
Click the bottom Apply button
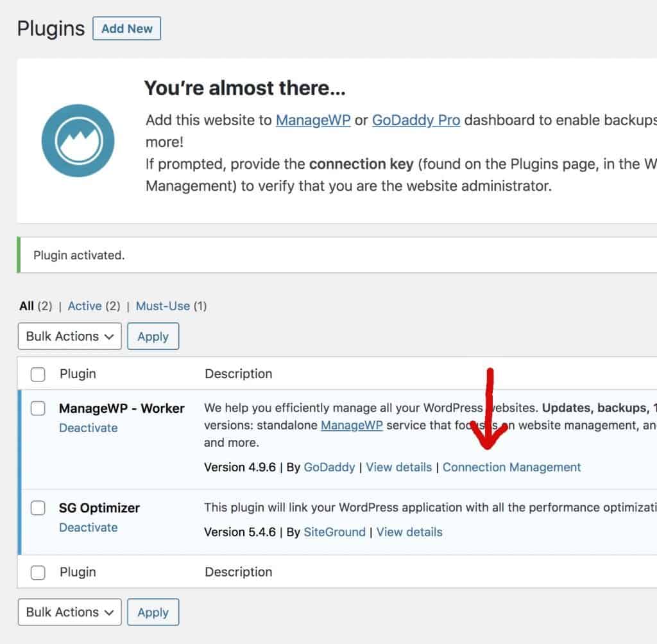[153, 613]
